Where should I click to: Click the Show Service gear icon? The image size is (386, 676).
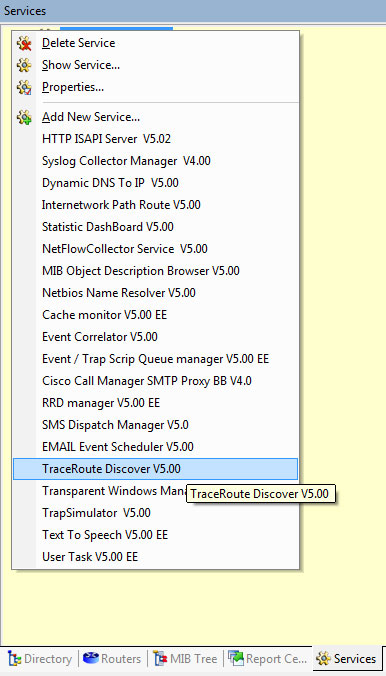tap(24, 66)
